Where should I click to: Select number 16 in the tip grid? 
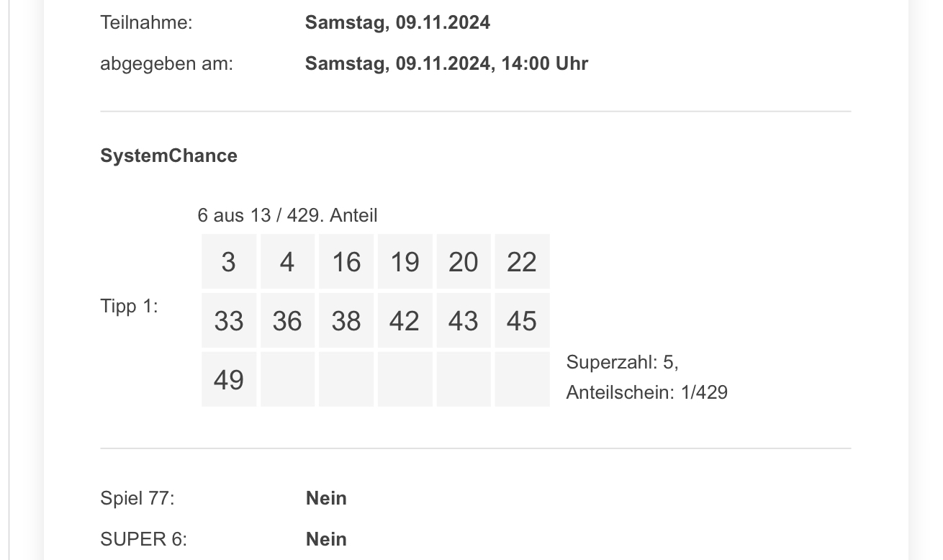[x=346, y=261]
